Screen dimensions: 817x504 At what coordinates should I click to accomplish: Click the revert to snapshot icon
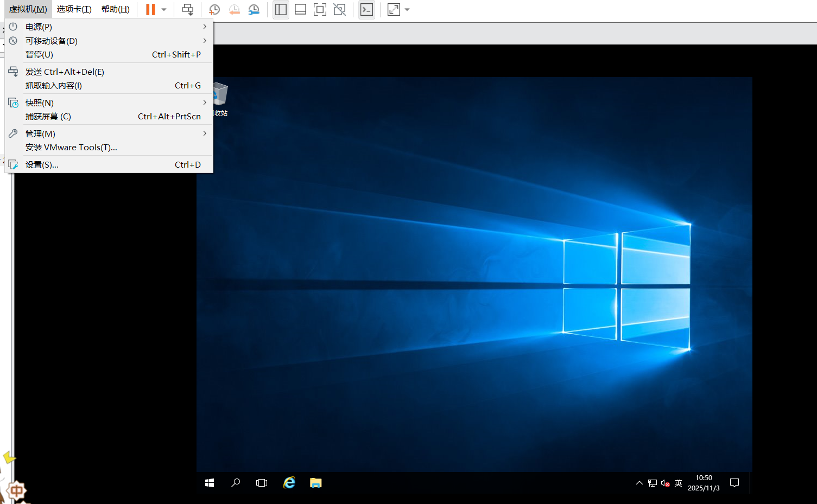[234, 9]
